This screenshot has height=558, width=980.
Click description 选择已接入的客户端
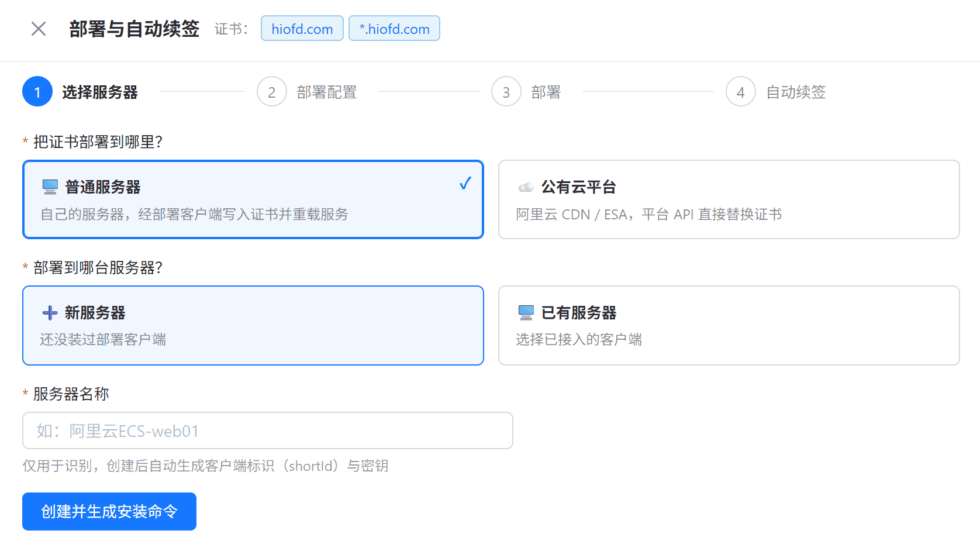coord(579,340)
